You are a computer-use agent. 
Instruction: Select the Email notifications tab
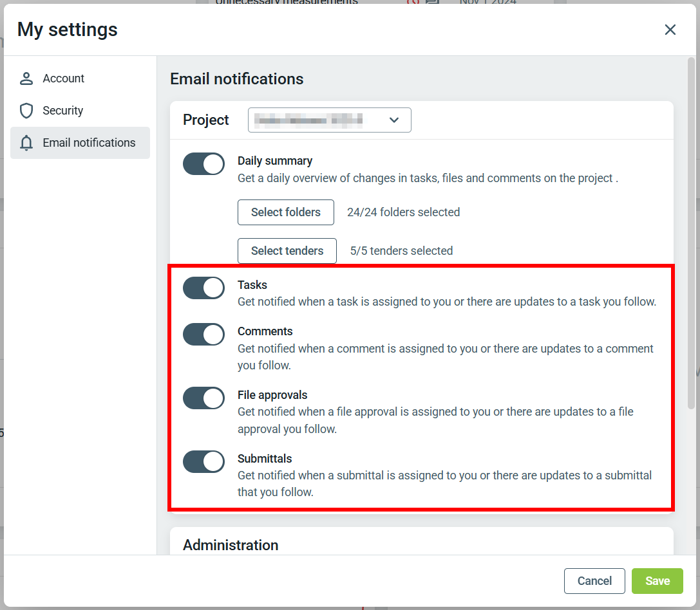coord(89,143)
